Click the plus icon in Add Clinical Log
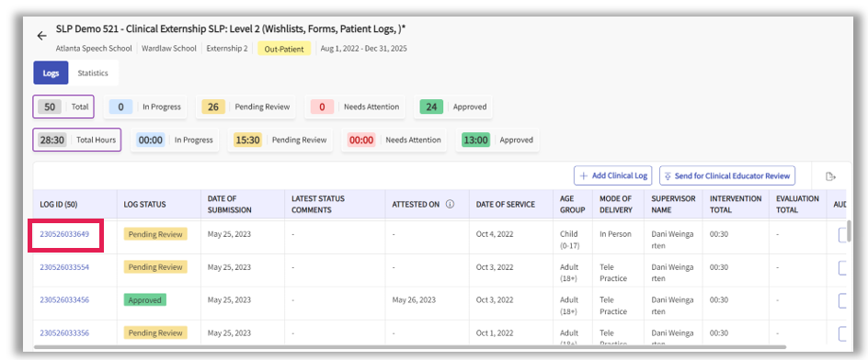Image resolution: width=868 pixels, height=360 pixels. pyautogui.click(x=584, y=175)
